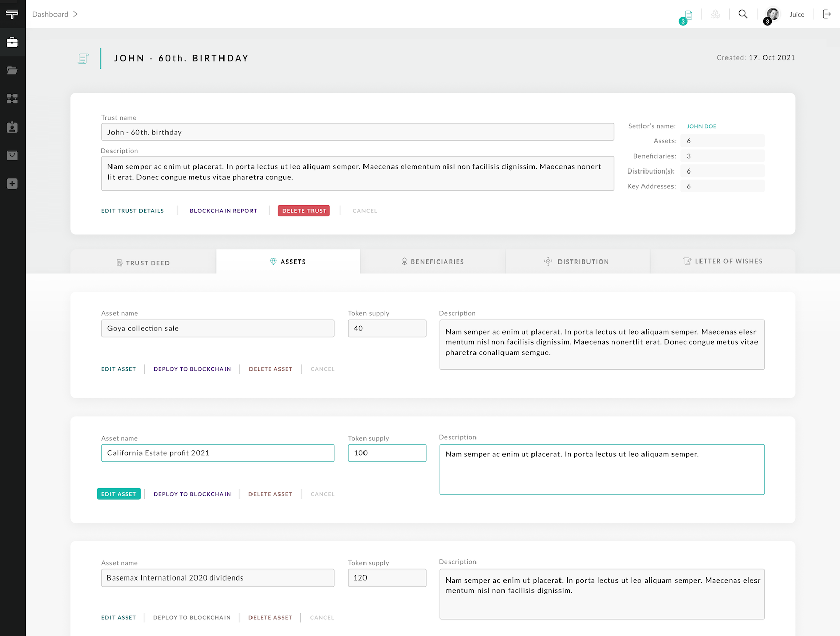The image size is (840, 636).
Task: Switch to the Trust Deed tab
Action: coord(143,263)
